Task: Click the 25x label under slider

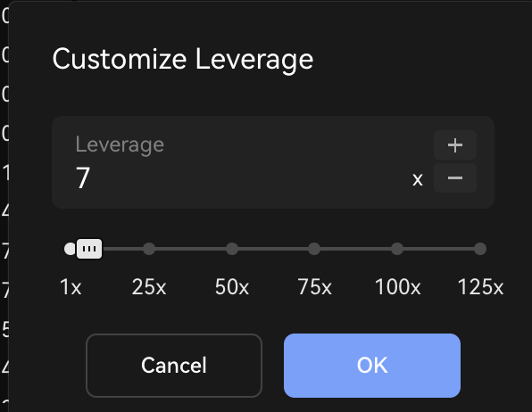Action: click(149, 287)
